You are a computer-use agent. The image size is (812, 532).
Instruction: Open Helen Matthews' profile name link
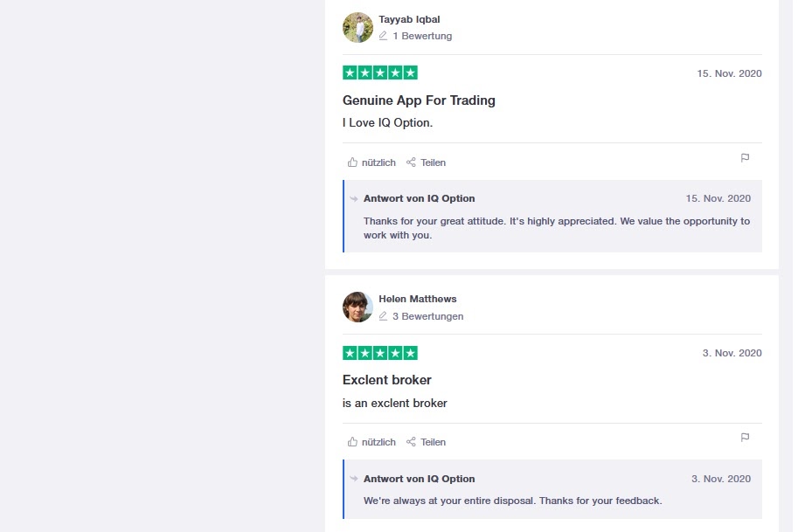(x=417, y=299)
